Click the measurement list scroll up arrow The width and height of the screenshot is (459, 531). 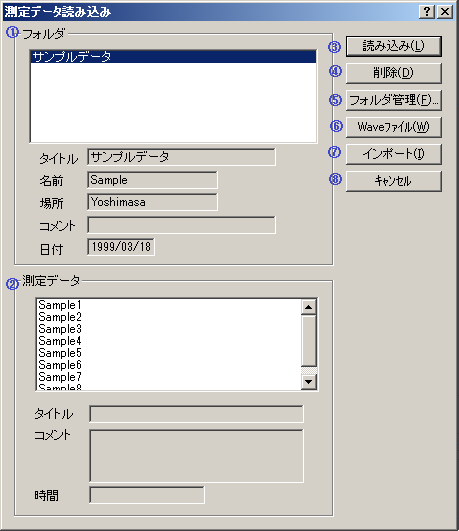309,307
